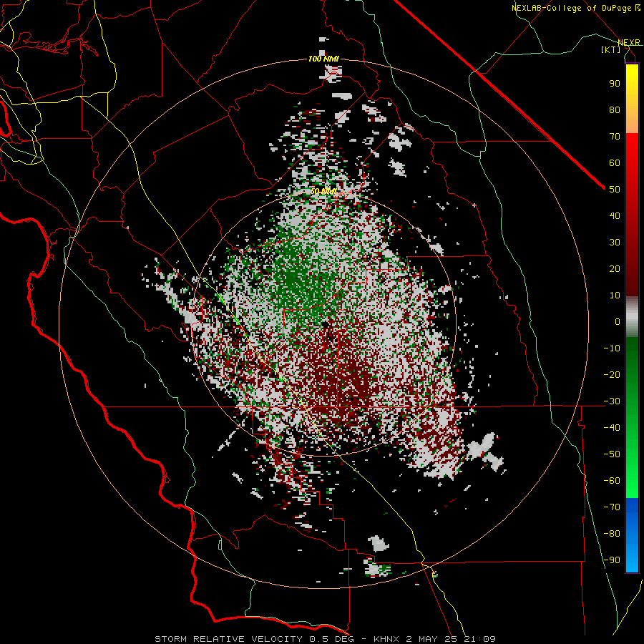Click the [KT] units label above the color scale
Image resolution: width=644 pixels, height=644 pixels.
coord(611,49)
